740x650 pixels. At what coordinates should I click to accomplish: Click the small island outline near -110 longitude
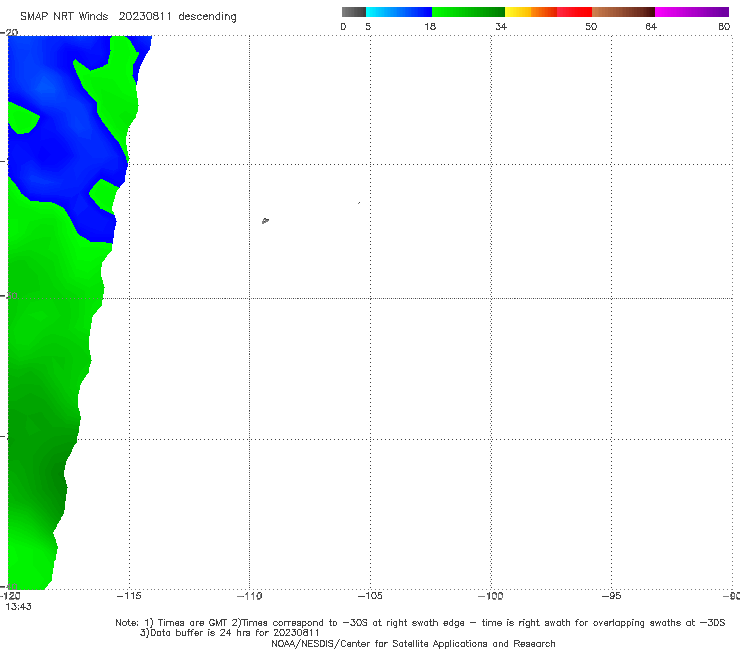[x=265, y=220]
